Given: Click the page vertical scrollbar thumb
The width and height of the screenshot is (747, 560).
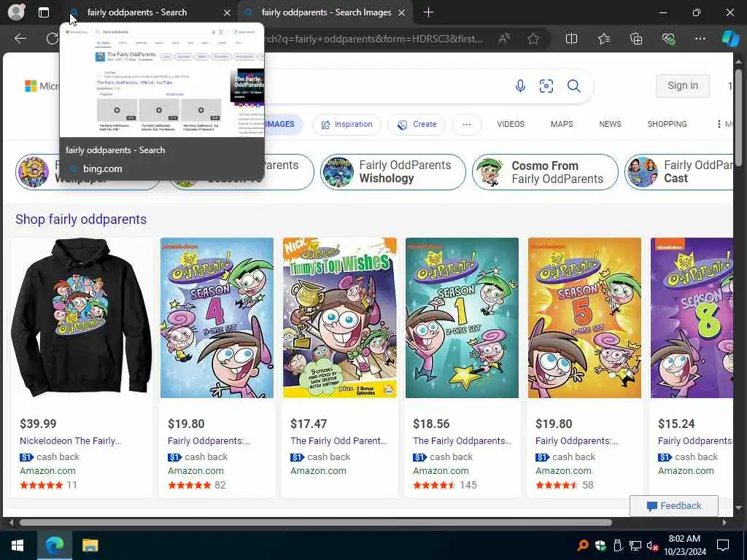Looking at the screenshot, I should (738, 117).
